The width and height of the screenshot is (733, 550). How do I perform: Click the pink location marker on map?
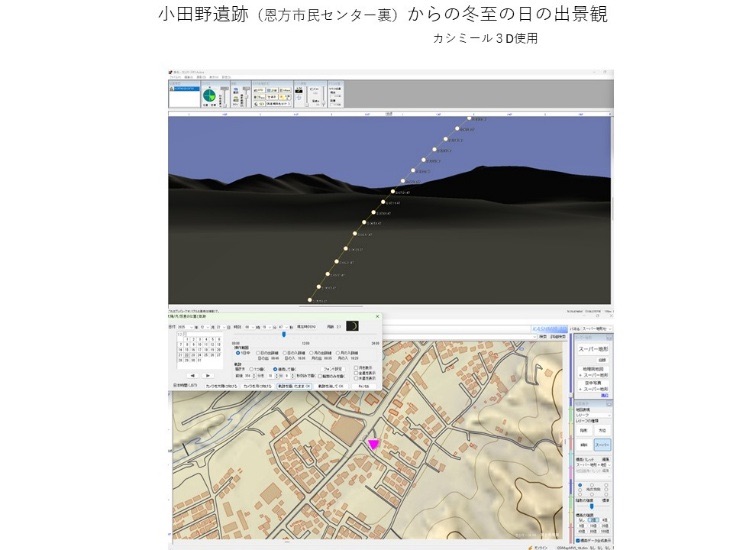[374, 444]
